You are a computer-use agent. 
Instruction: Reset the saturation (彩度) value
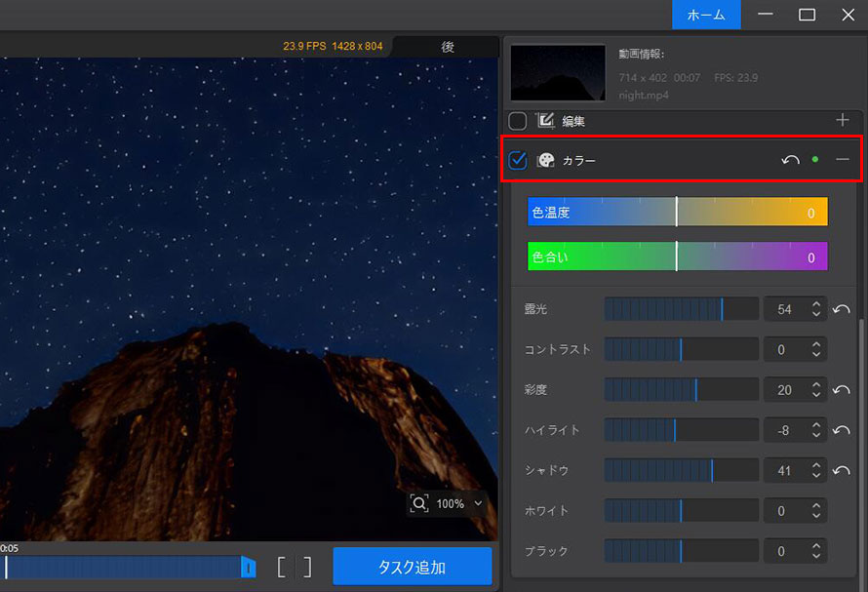tap(842, 390)
